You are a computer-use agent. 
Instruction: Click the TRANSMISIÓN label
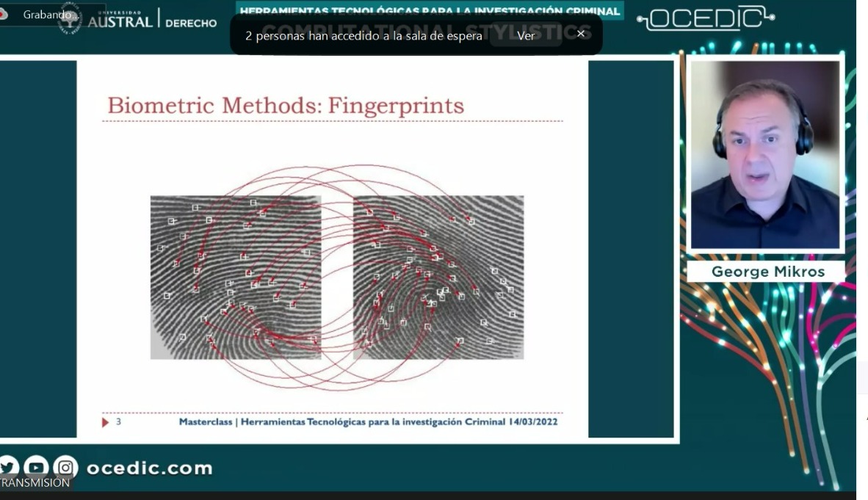click(35, 482)
